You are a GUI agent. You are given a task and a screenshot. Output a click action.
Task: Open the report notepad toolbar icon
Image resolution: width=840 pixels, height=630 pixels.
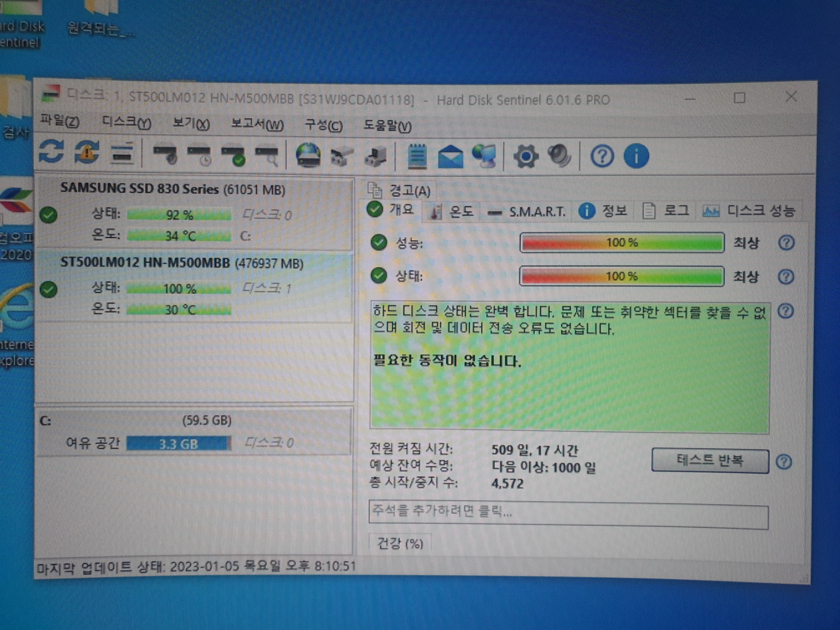coord(417,156)
